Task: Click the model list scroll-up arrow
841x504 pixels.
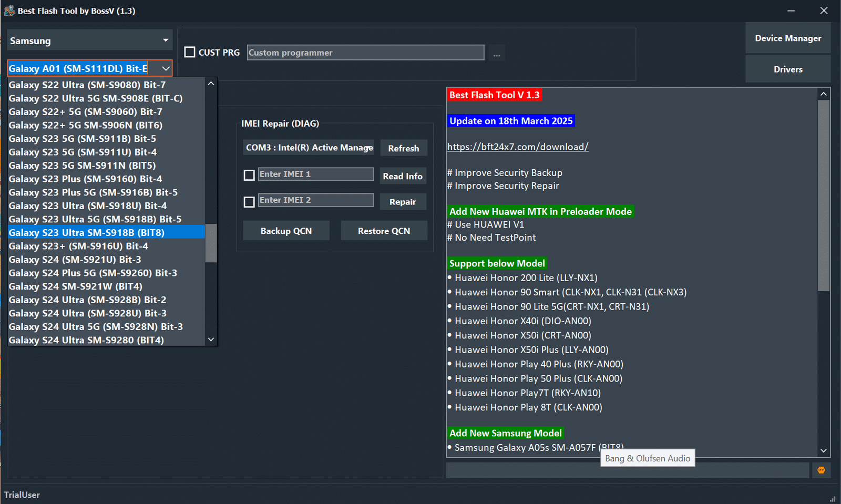Action: coord(211,84)
